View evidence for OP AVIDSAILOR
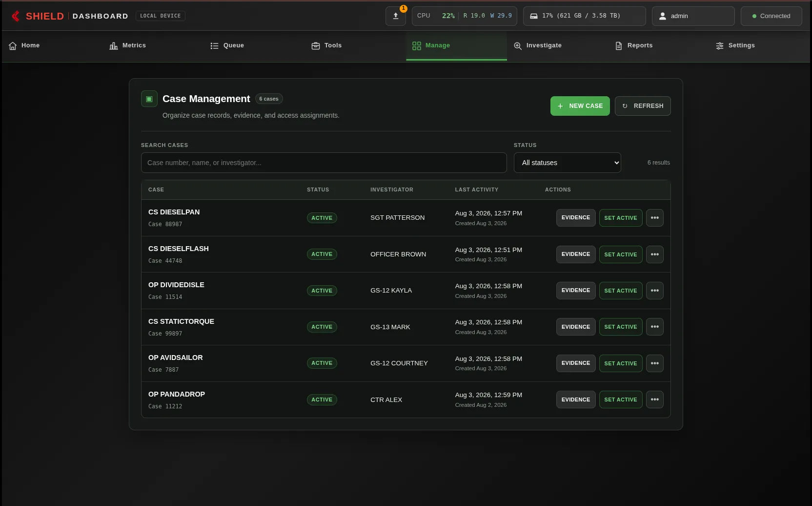The image size is (812, 506). [576, 363]
